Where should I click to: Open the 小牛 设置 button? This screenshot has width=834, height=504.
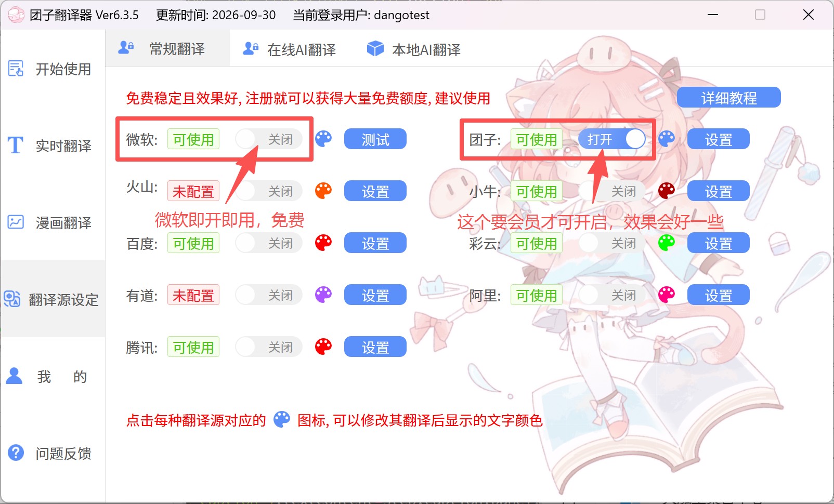pyautogui.click(x=719, y=191)
